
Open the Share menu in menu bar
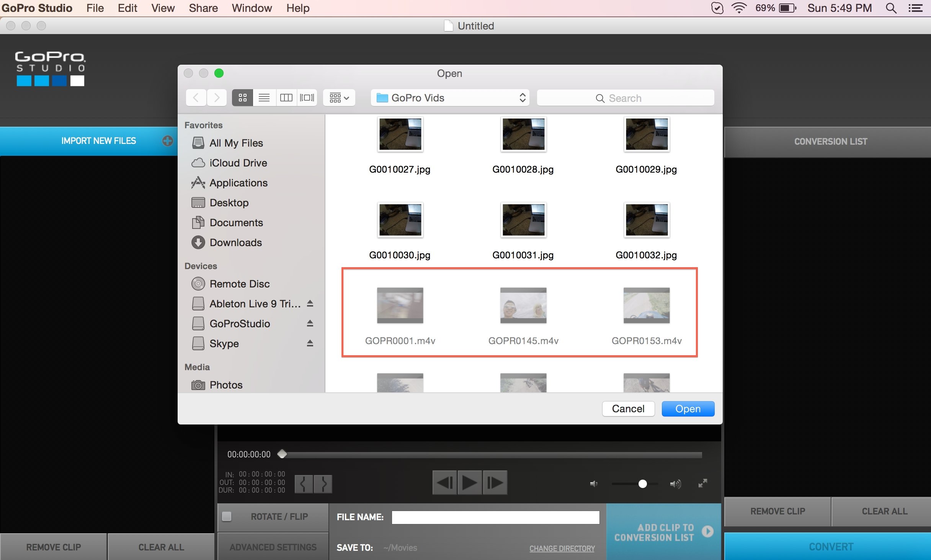[x=202, y=8]
